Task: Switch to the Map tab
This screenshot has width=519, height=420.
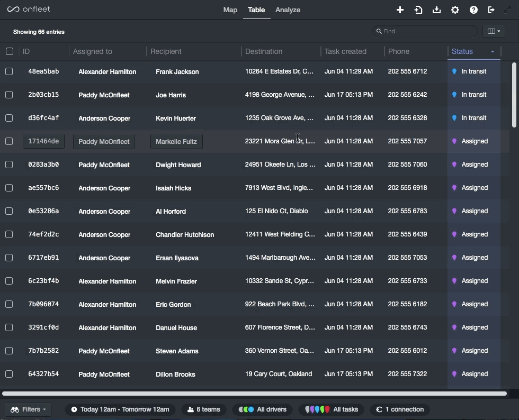Action: tap(230, 10)
